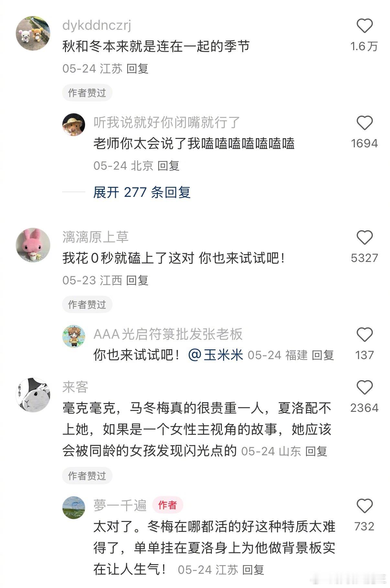Open username 听我说就好你闭嘴就行了
Viewport: 390px width, 588px height.
167,122
